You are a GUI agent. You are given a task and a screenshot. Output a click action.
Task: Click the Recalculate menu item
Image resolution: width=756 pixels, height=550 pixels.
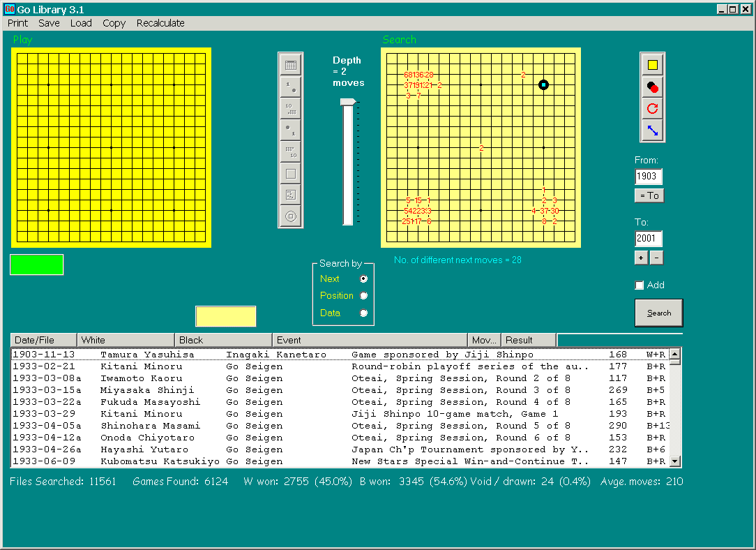click(x=160, y=23)
